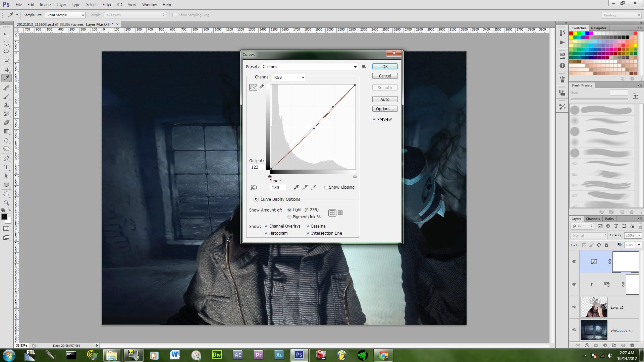Viewport: 644px width, 362px height.
Task: Select the Lasso tool
Action: pos(6,52)
